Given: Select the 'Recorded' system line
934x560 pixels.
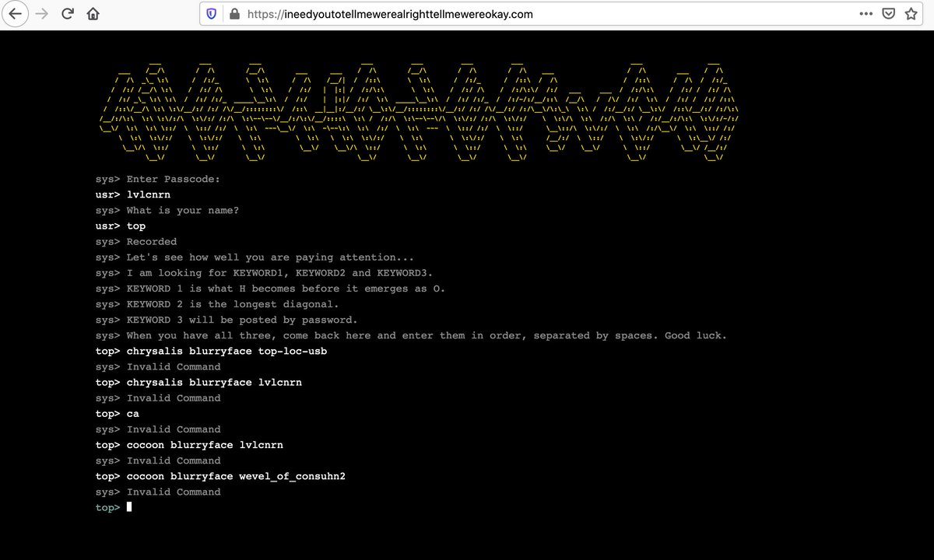Looking at the screenshot, I should (x=136, y=241).
